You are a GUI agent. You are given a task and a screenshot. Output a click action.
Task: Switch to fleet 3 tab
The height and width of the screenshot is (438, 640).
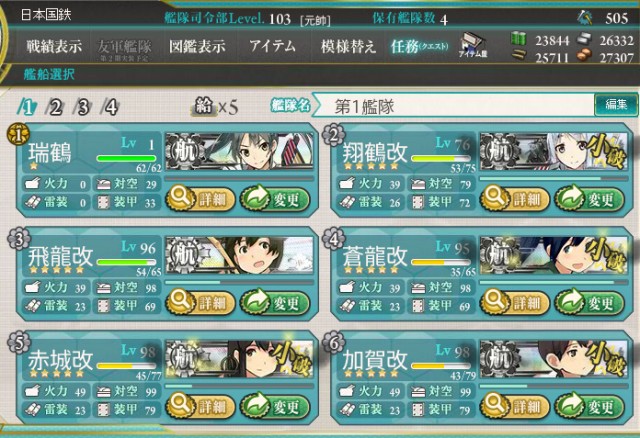click(x=83, y=107)
